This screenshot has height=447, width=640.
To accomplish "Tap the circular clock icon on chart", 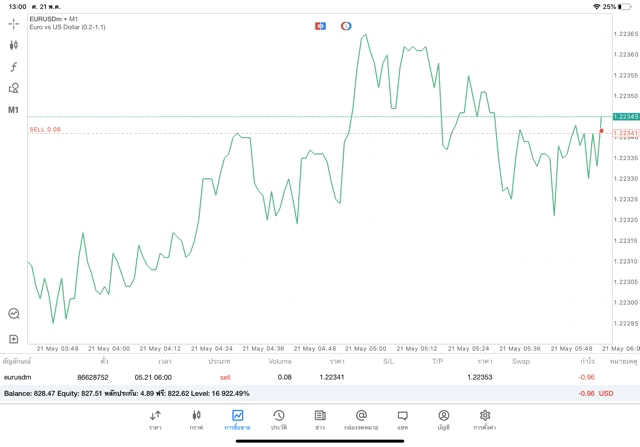I will pos(346,26).
